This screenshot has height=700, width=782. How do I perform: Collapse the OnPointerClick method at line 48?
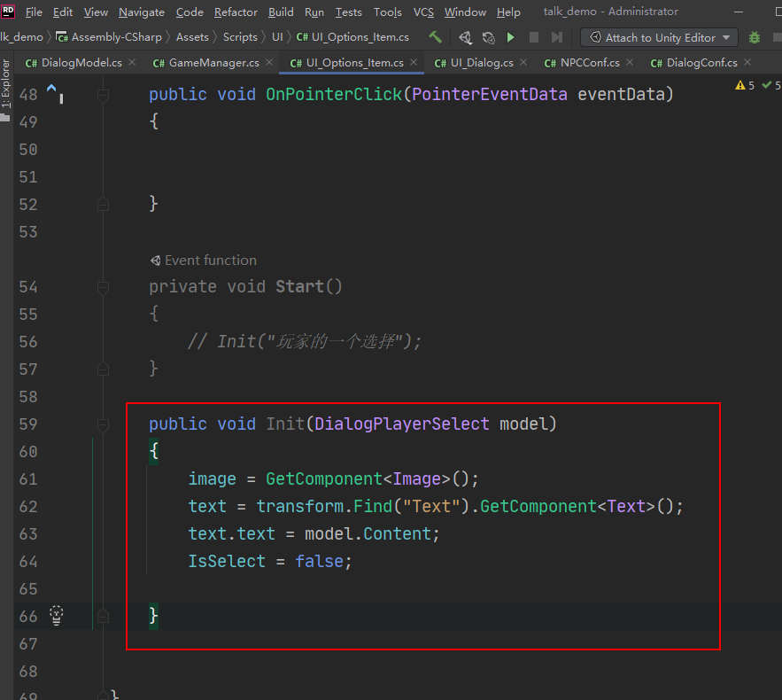coord(104,95)
